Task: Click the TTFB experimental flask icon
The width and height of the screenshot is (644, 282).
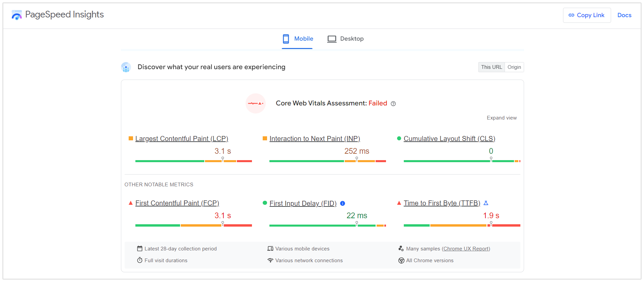Action: point(486,203)
